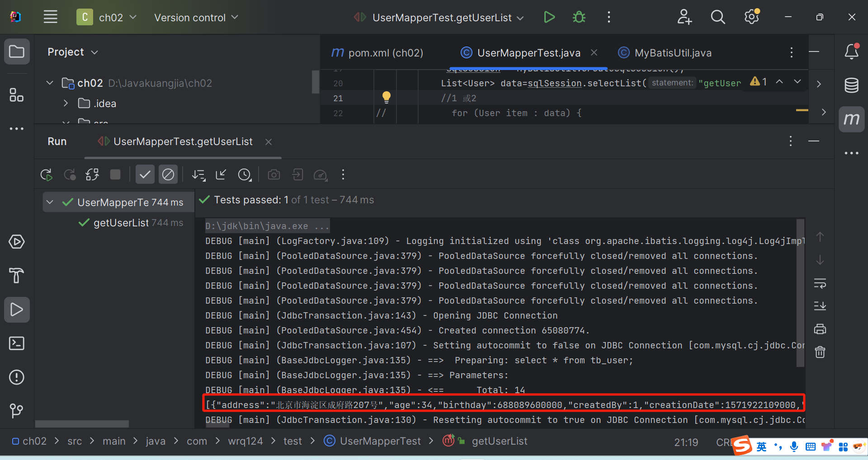The height and width of the screenshot is (460, 868).
Task: Click breadcrumb wrq124 in navigation bar
Action: (x=245, y=441)
